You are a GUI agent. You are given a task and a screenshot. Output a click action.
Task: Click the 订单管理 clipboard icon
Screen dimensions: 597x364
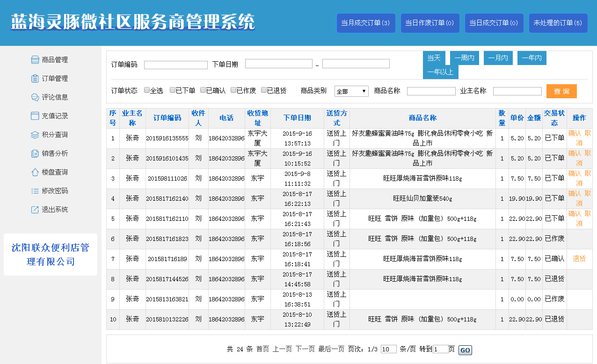35,79
